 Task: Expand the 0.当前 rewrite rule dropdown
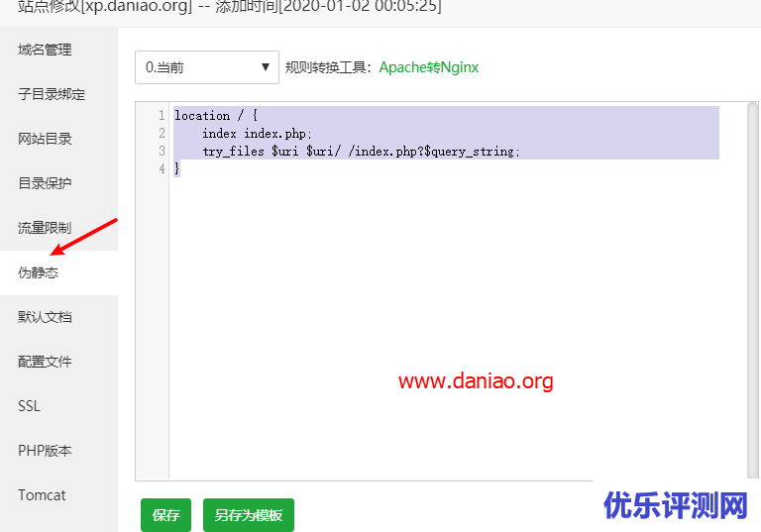pos(207,67)
